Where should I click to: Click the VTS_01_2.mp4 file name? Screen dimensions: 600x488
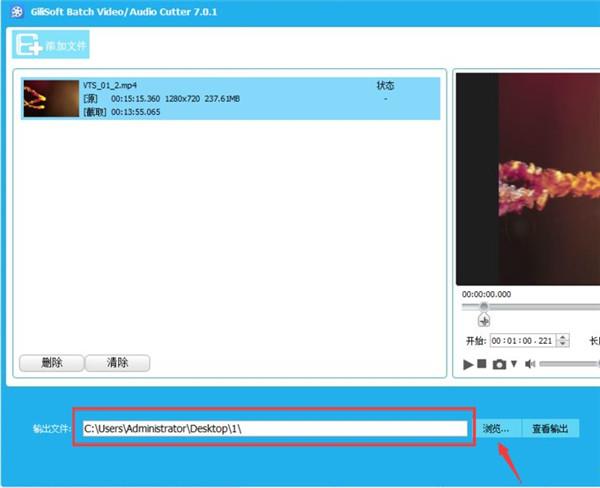click(x=110, y=85)
